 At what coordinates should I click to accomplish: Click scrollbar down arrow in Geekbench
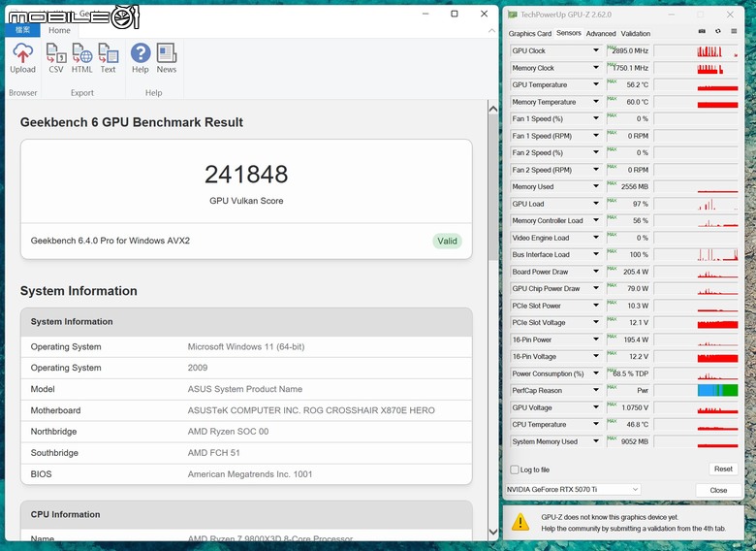[x=492, y=532]
